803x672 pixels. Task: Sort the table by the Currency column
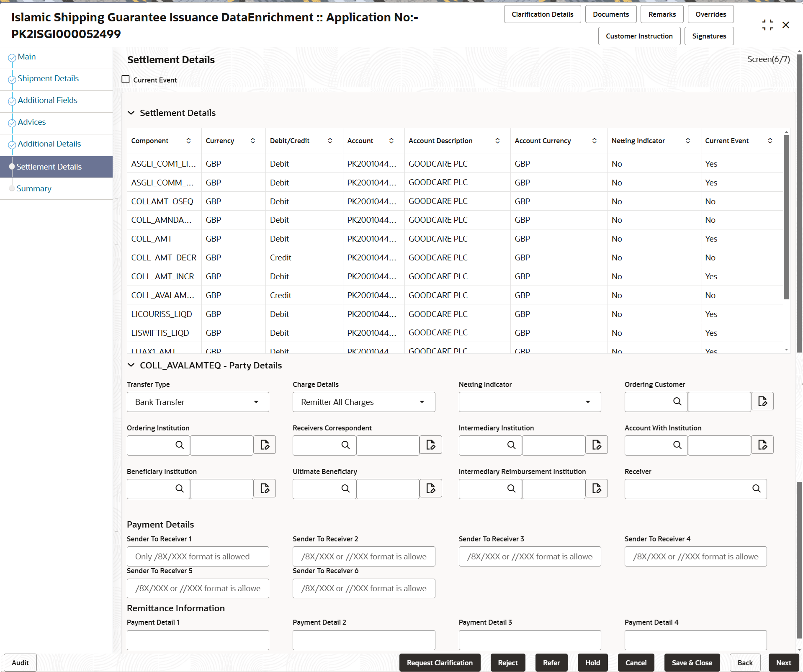click(252, 141)
